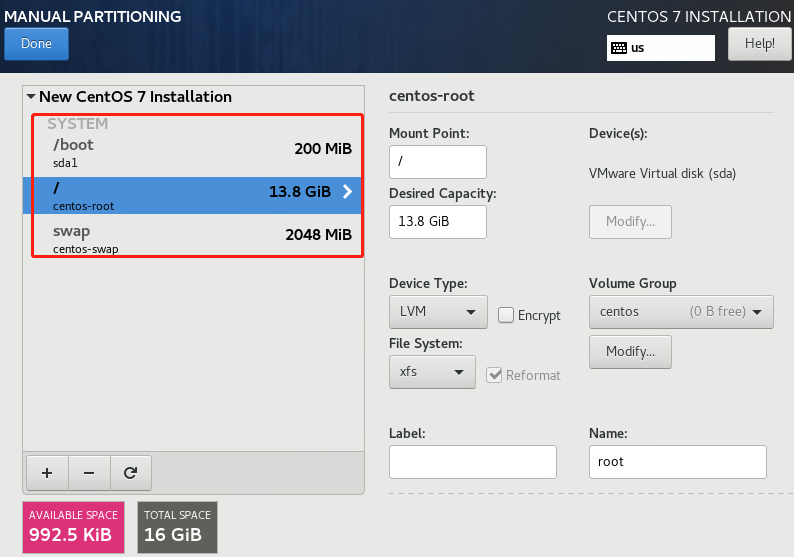Click Modify under Device(s)
794x557 pixels.
point(630,222)
